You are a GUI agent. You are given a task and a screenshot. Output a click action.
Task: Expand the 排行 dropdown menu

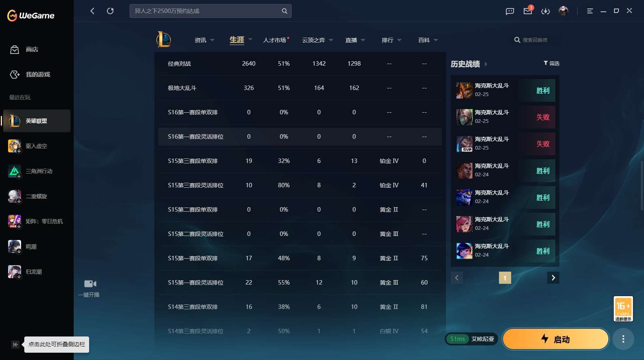pyautogui.click(x=392, y=40)
